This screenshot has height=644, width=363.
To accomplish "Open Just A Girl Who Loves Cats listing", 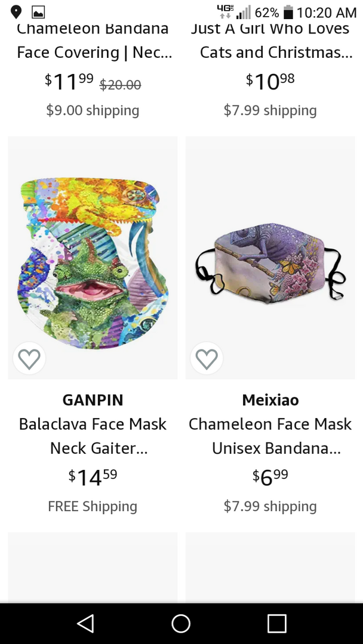I will (x=271, y=41).
